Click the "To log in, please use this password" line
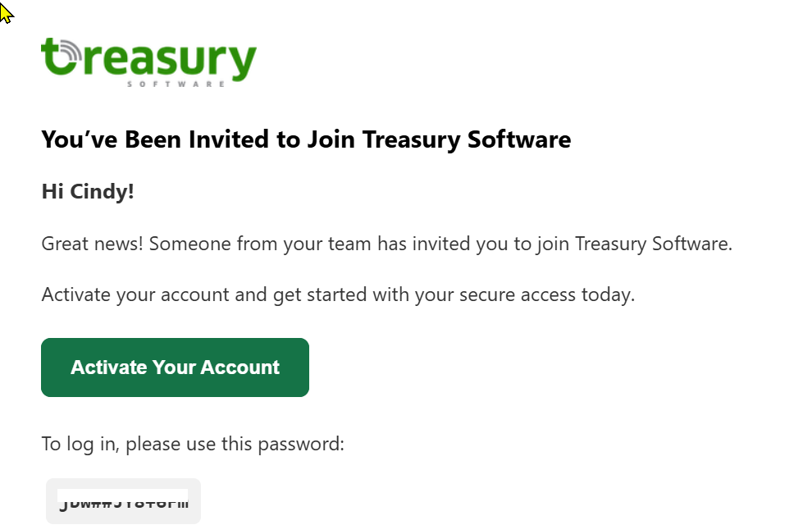Screen dimensions: 812x525 tap(193, 445)
